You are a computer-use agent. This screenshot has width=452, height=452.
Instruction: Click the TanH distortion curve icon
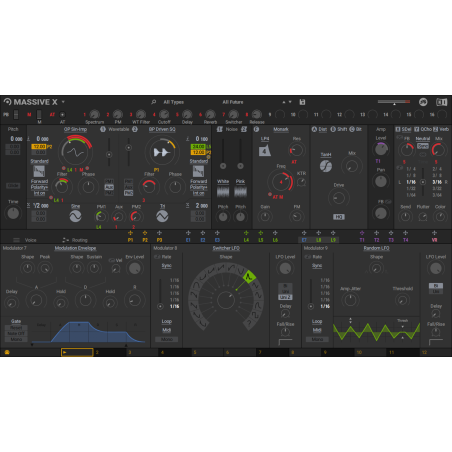point(326,166)
